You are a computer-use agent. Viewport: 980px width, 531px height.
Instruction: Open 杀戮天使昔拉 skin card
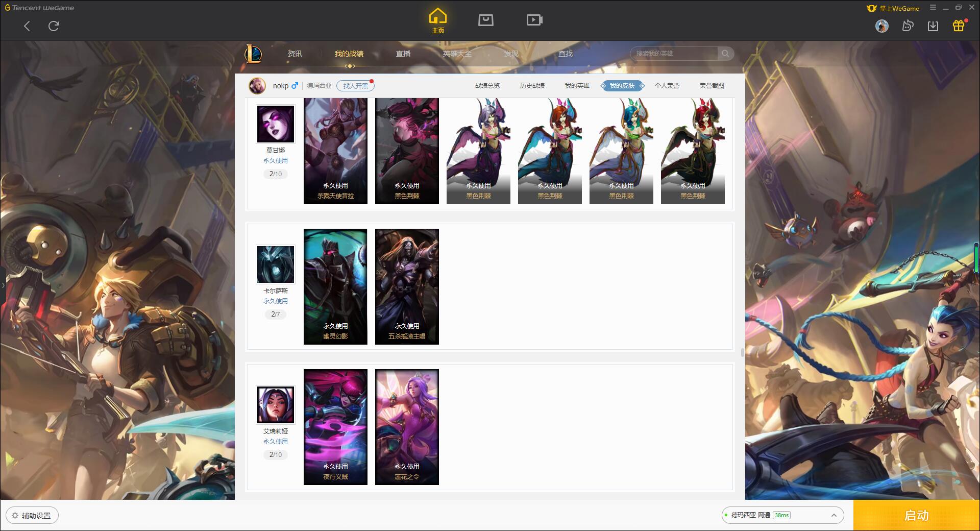pyautogui.click(x=335, y=151)
